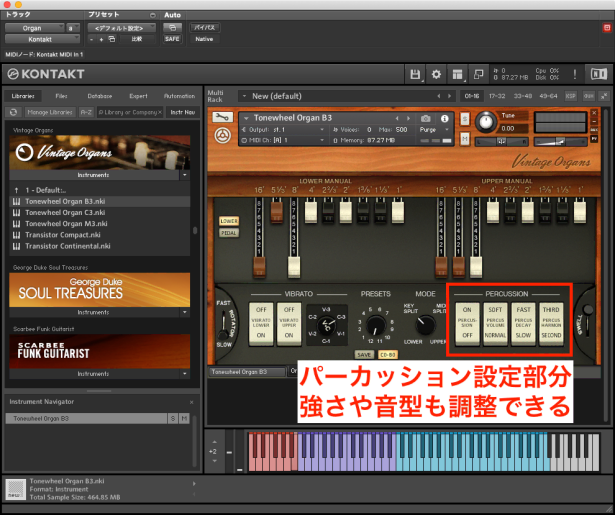Click the A-Z sort button

tap(86, 112)
